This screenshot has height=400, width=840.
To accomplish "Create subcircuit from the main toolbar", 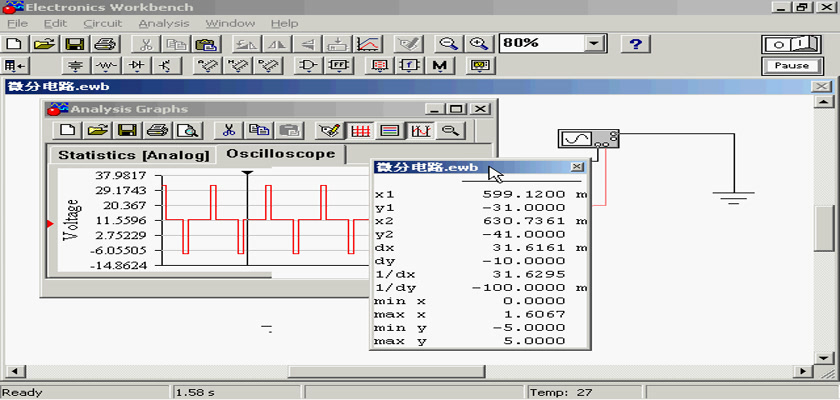I will click(x=337, y=43).
